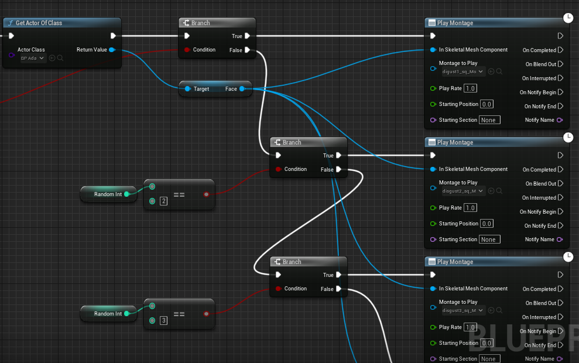This screenshot has width=579, height=363.
Task: Click Get Actor Of Class execution output pin
Action: (113, 36)
